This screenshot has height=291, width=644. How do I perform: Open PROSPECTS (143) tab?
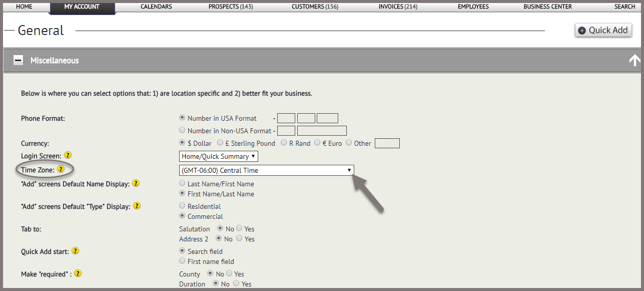[231, 7]
